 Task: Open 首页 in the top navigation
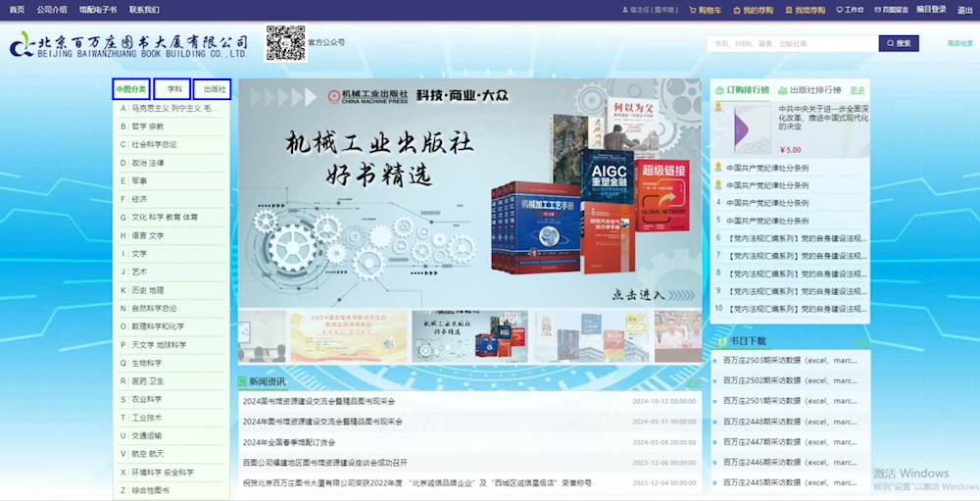coord(17,10)
